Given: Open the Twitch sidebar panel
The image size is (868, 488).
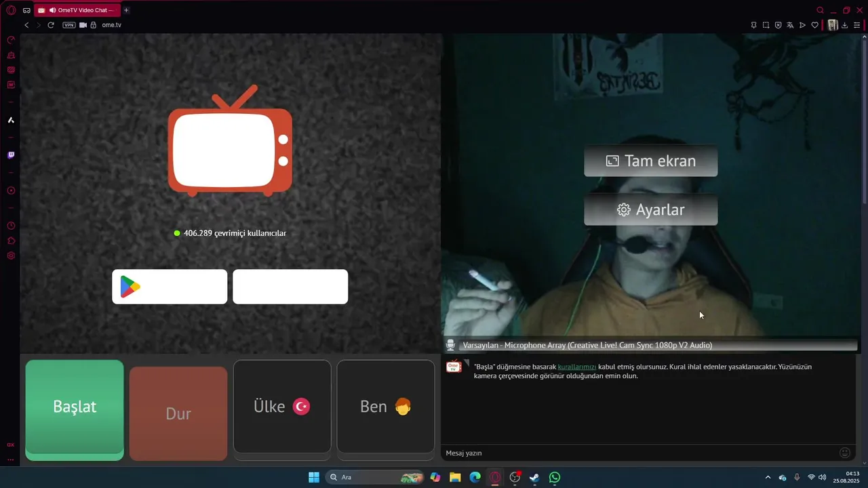Looking at the screenshot, I should click(x=11, y=155).
